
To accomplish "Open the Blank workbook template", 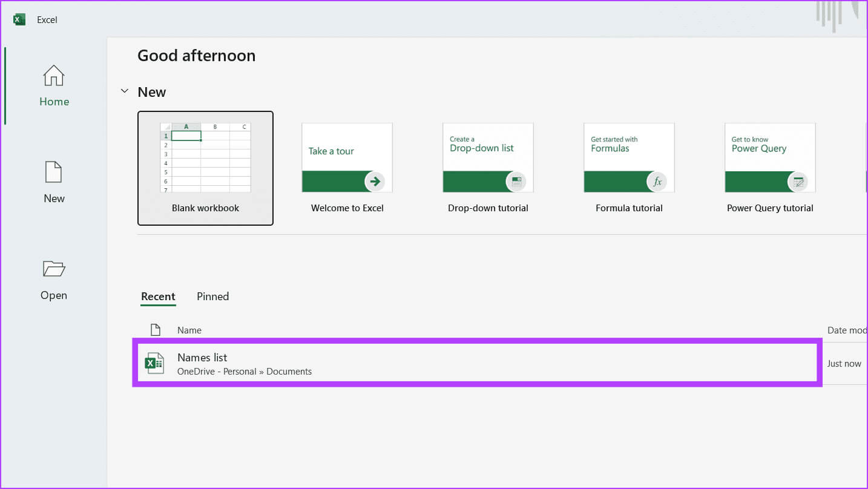I will coord(205,168).
